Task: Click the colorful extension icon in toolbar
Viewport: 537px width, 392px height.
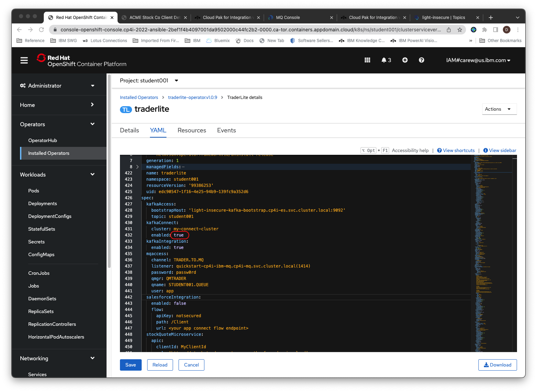Action: point(474,30)
